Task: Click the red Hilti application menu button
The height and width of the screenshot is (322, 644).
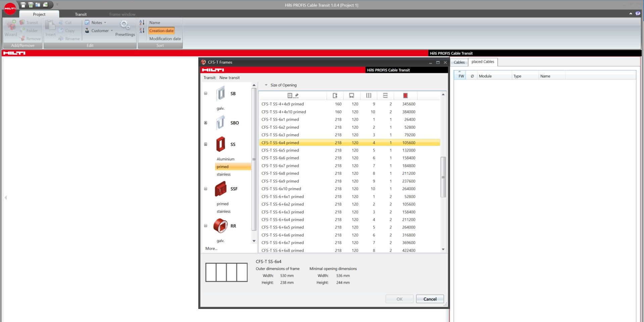Action: click(10, 9)
